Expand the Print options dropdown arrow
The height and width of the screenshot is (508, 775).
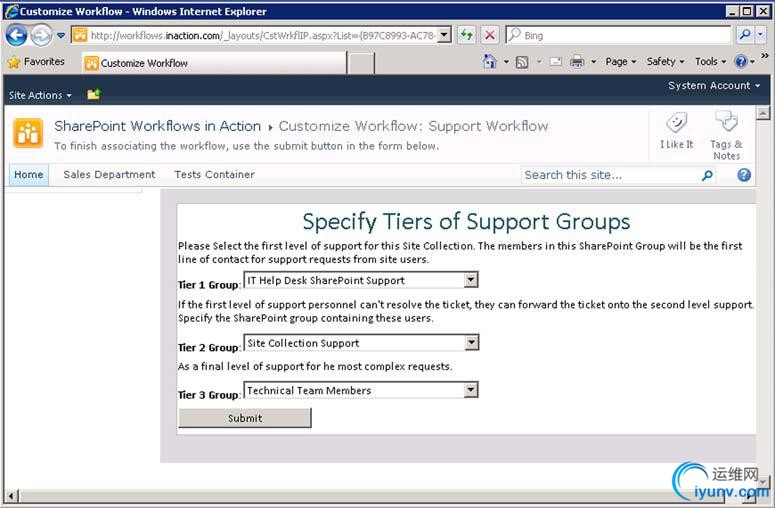coord(594,62)
